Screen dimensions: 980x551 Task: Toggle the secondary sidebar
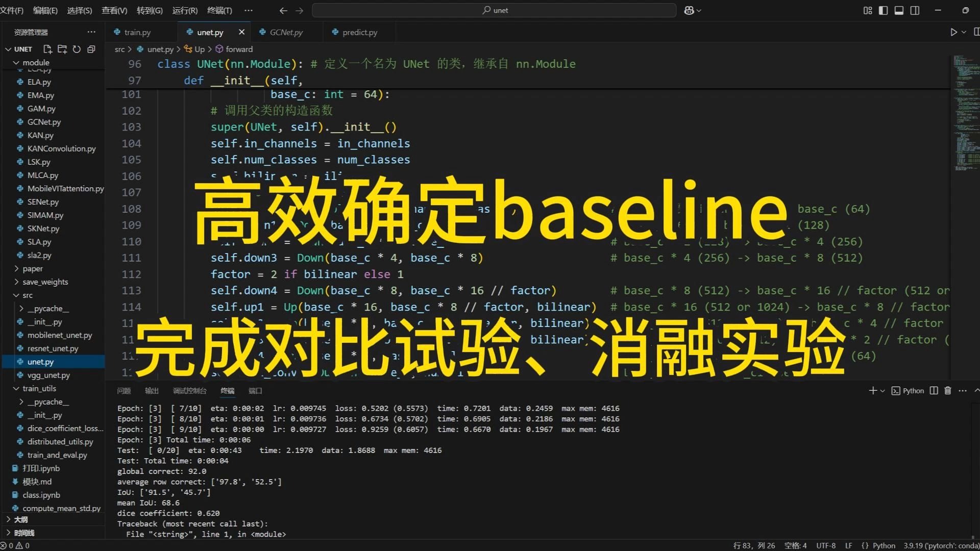click(914, 10)
